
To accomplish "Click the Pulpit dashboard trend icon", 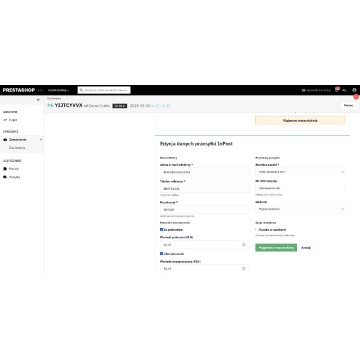I will 5,120.
